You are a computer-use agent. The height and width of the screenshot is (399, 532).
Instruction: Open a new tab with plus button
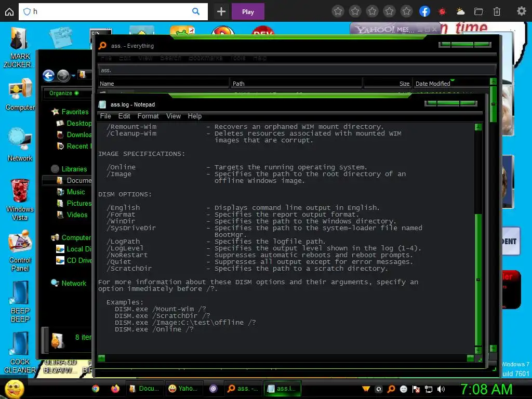221,11
